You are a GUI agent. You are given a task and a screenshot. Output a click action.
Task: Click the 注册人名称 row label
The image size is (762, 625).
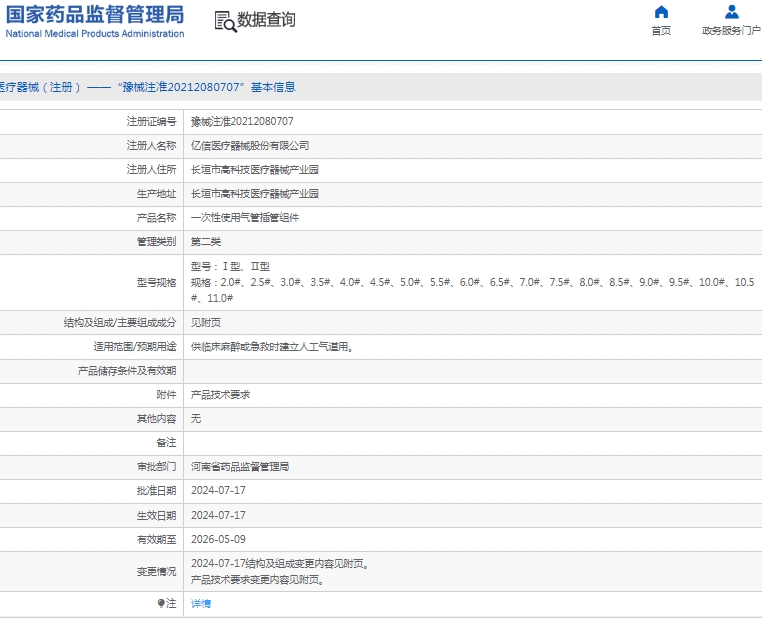coord(151,145)
